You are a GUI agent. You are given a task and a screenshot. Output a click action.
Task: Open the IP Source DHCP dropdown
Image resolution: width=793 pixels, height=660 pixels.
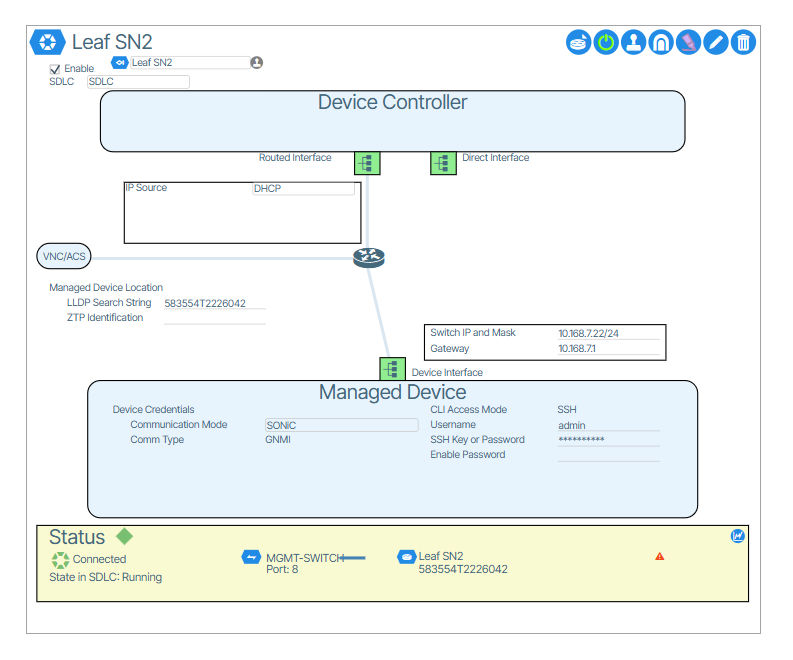pos(303,188)
